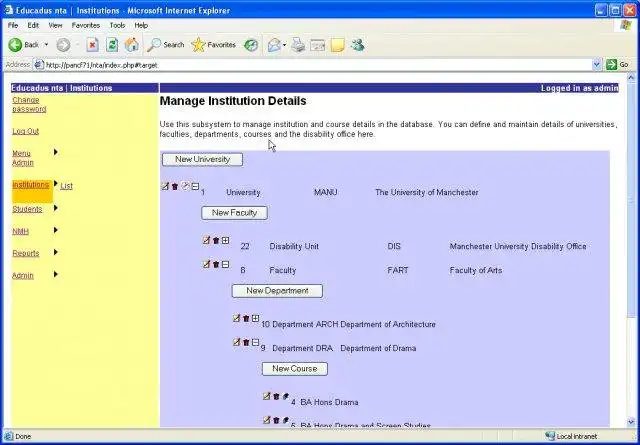Click inside the address bar URL field
The height and width of the screenshot is (445, 640).
[314, 65]
